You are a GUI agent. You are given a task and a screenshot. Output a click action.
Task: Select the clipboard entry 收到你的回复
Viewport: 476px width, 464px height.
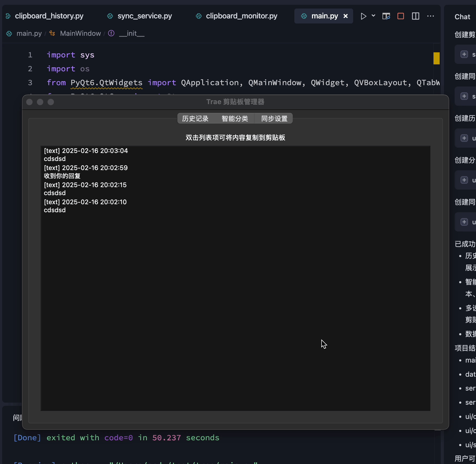point(62,176)
